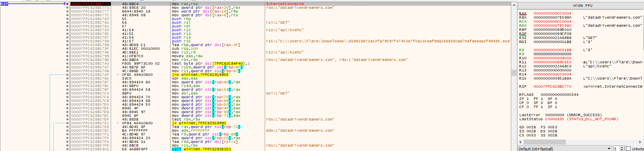Toggle the breakpoint dot at address 00007FFC628B57A0

click(68, 64)
